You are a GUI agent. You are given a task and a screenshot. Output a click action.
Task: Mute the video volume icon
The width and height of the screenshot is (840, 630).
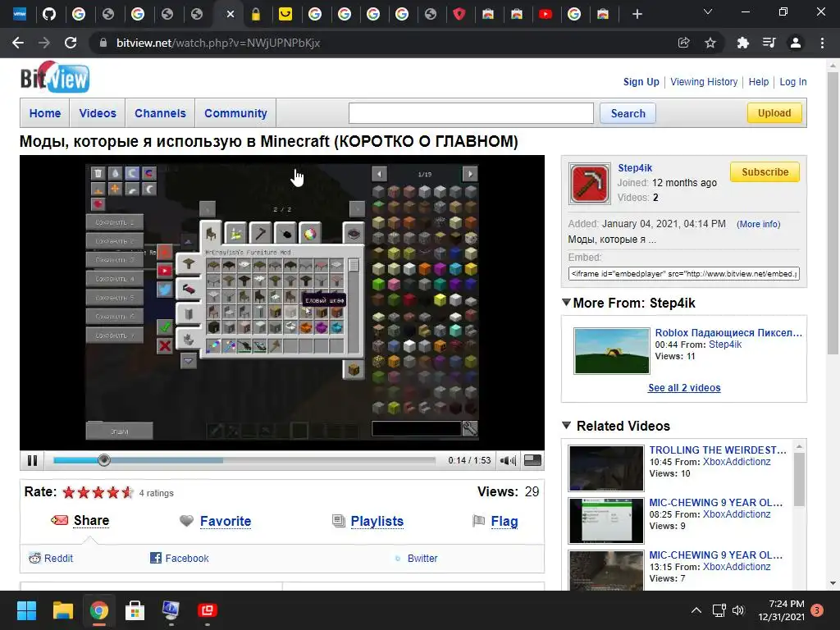point(507,460)
